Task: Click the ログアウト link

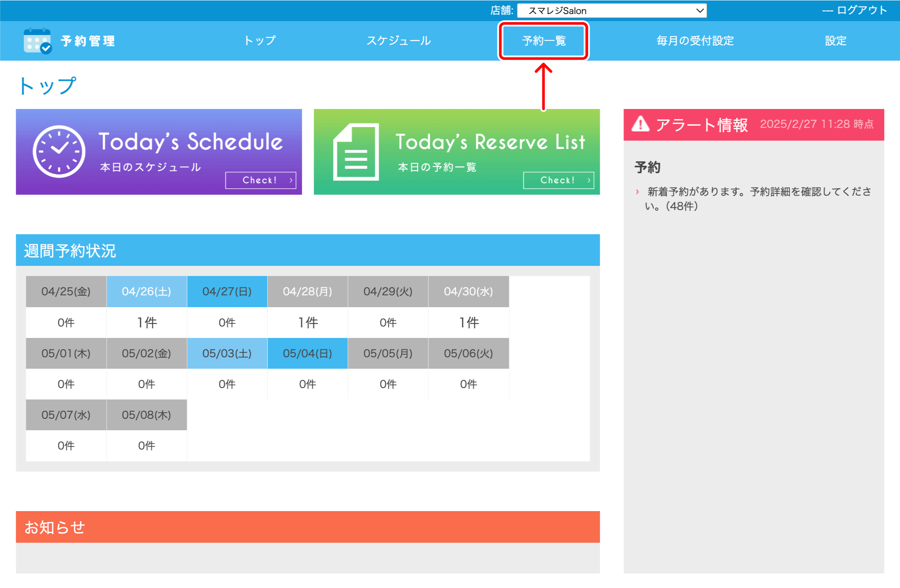Action: point(861,11)
